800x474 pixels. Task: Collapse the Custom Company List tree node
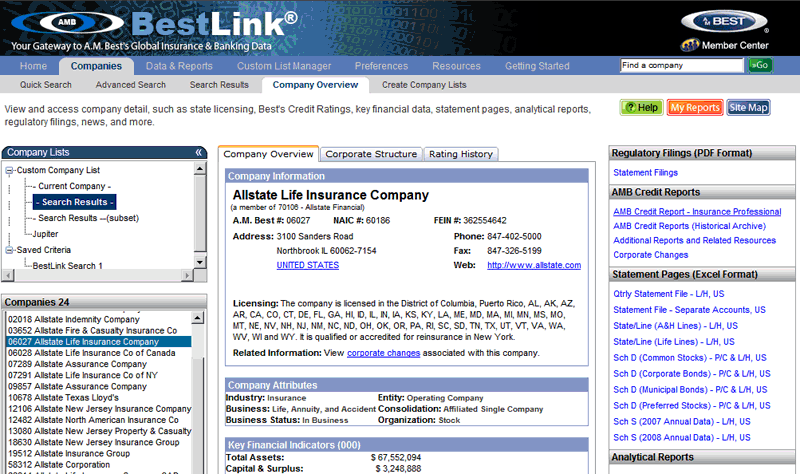click(9, 170)
